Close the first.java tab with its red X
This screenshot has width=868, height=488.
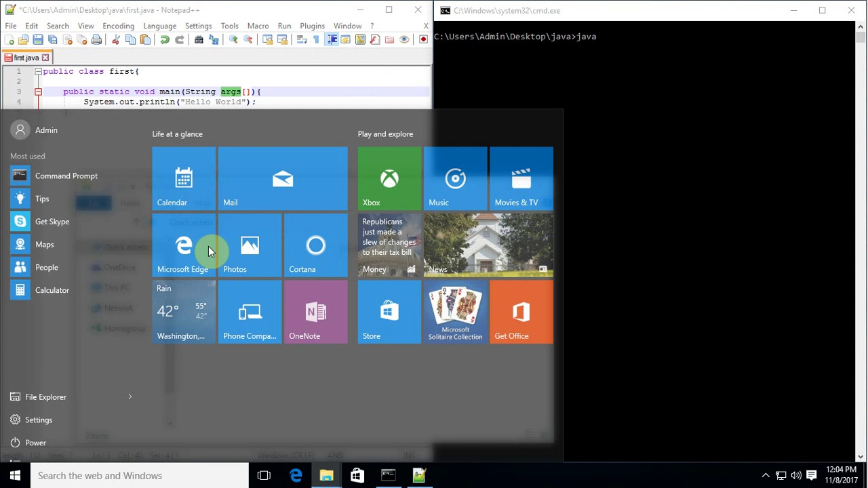click(45, 58)
